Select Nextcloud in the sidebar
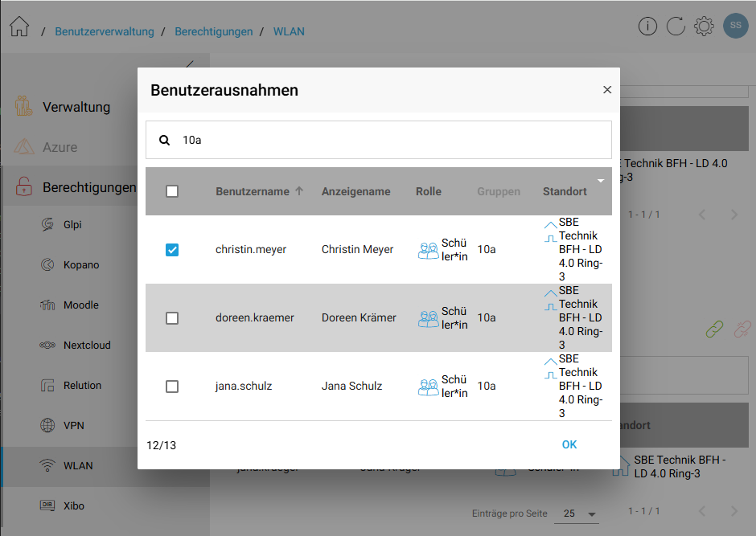The image size is (756, 536). click(x=87, y=346)
